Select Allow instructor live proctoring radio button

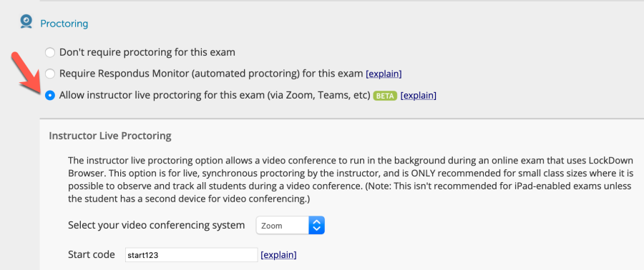pos(49,96)
